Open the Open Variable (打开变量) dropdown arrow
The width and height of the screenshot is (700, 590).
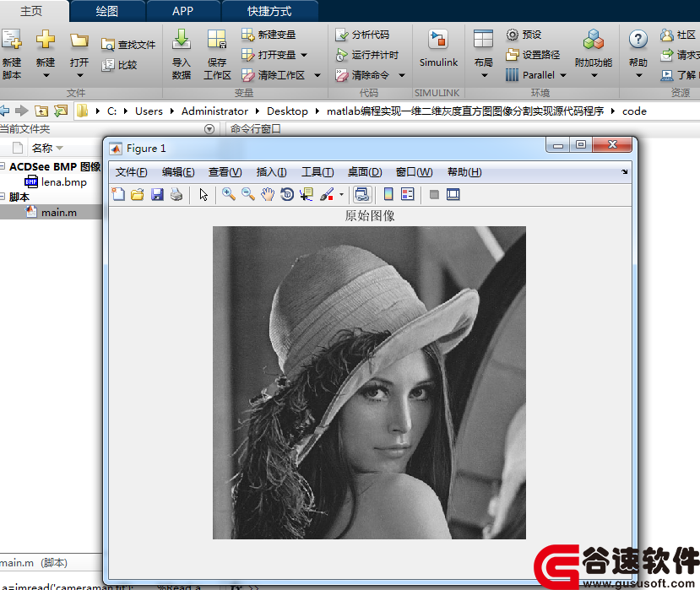(304, 55)
